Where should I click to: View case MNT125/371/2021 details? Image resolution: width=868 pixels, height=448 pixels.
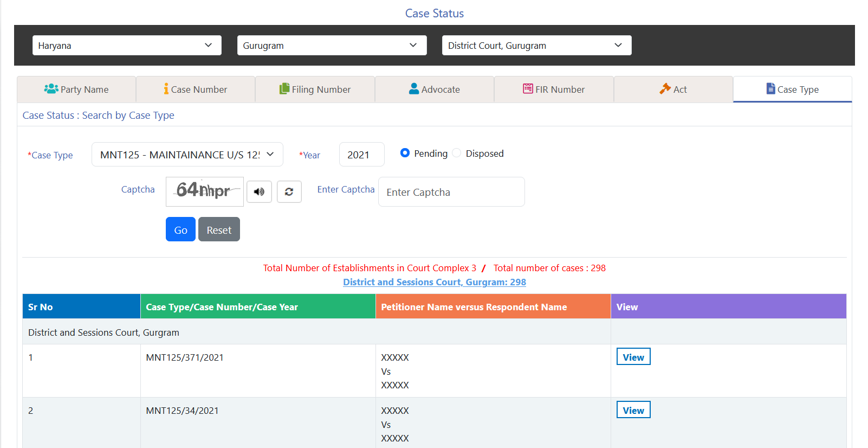633,357
